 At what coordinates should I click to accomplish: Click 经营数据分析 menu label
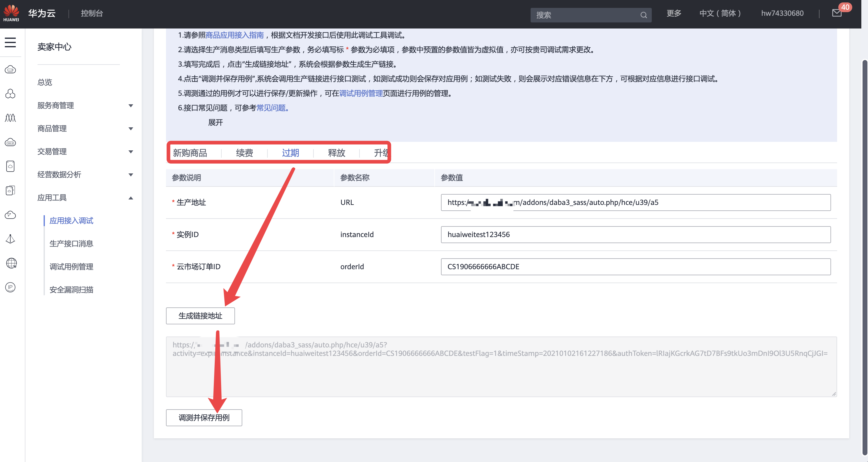[59, 175]
